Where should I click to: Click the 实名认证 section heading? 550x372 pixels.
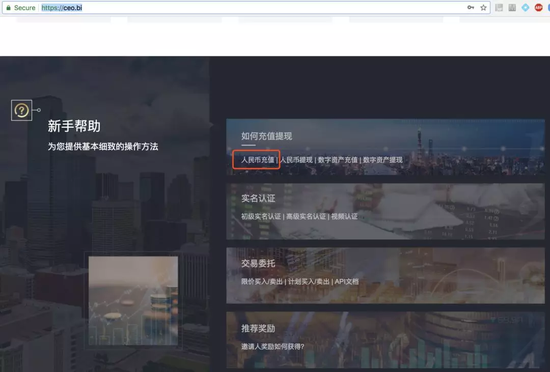(x=258, y=198)
